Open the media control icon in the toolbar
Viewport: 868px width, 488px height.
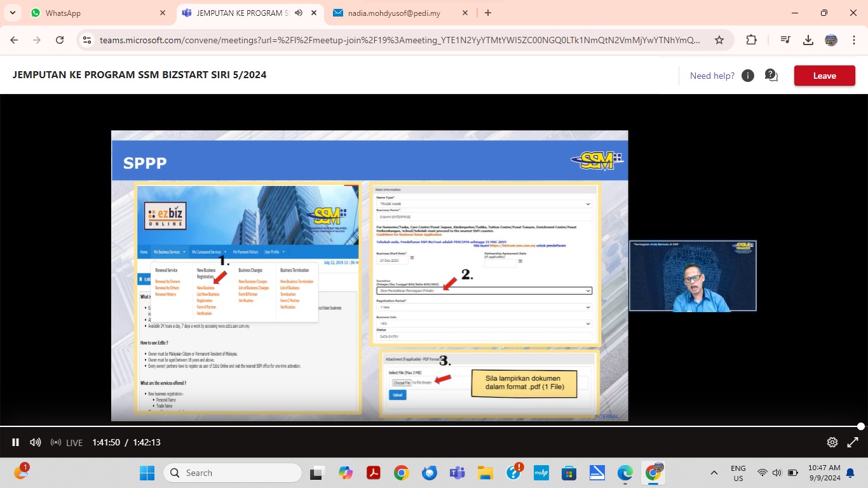tap(785, 40)
